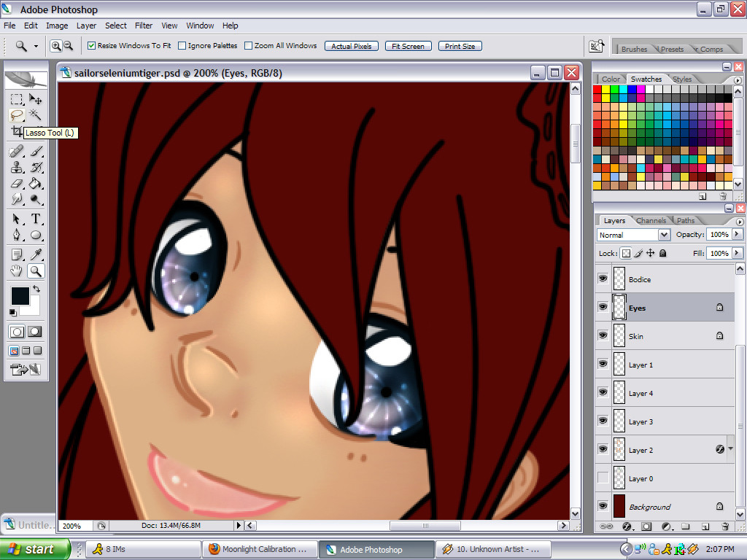Enable Ignore Palettes checkbox
Viewport: 747px width, 560px height.
[182, 46]
